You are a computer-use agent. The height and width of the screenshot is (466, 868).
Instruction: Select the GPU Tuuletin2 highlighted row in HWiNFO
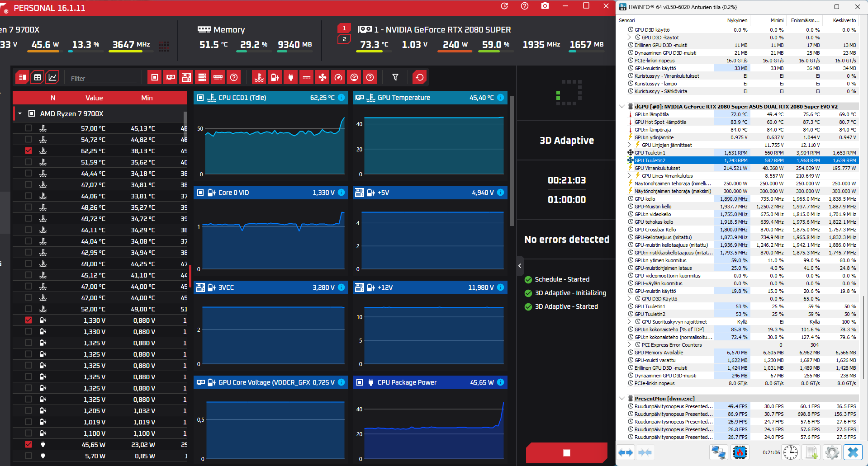tap(742, 160)
